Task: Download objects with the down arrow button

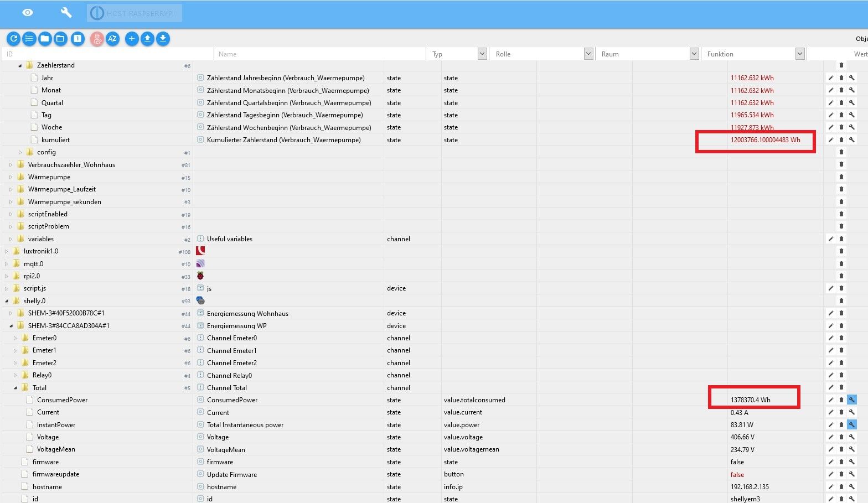Action: tap(163, 39)
